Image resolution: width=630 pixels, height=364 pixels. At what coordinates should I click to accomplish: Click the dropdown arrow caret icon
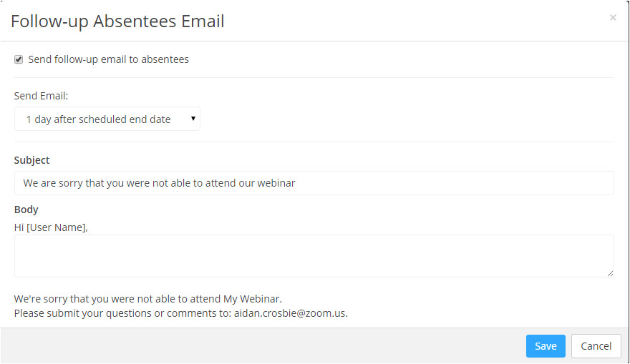click(193, 119)
